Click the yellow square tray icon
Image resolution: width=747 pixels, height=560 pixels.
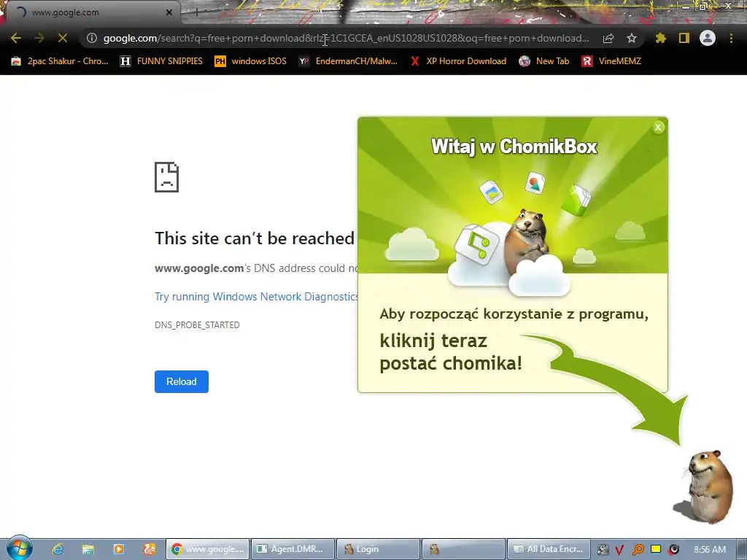(x=656, y=549)
